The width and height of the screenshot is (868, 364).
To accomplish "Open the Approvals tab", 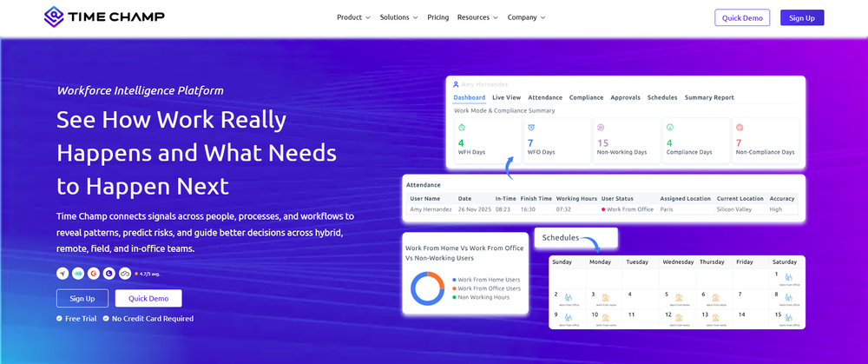I will pos(626,97).
